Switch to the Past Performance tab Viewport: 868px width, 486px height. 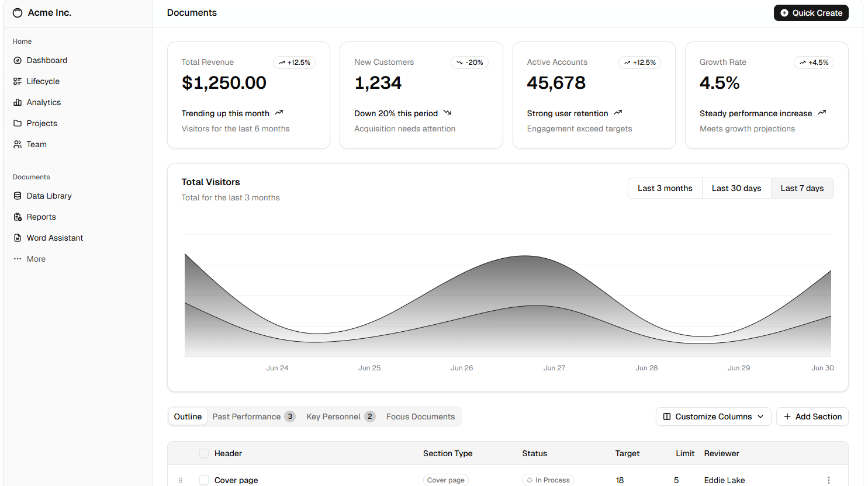(253, 416)
